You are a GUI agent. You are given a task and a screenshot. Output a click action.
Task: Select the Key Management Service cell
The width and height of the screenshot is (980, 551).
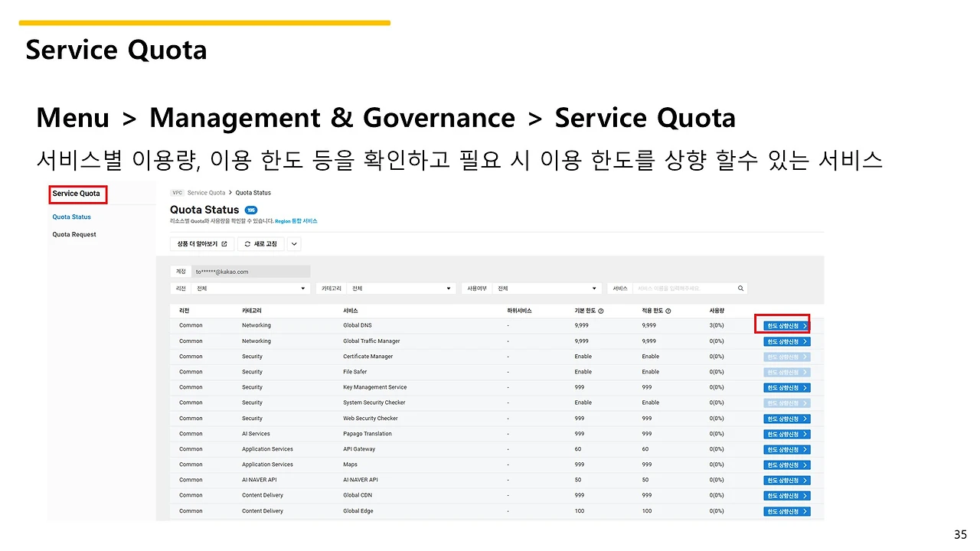pyautogui.click(x=375, y=387)
